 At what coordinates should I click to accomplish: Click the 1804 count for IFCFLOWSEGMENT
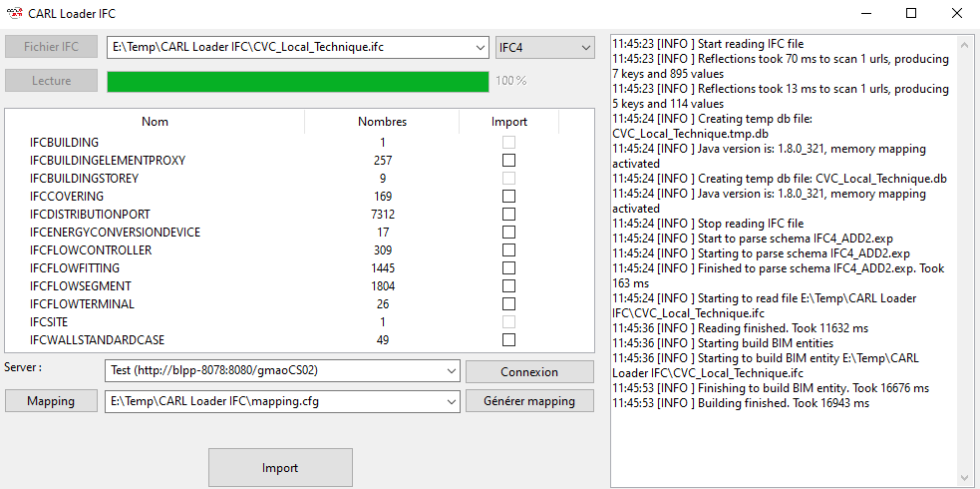pyautogui.click(x=383, y=286)
